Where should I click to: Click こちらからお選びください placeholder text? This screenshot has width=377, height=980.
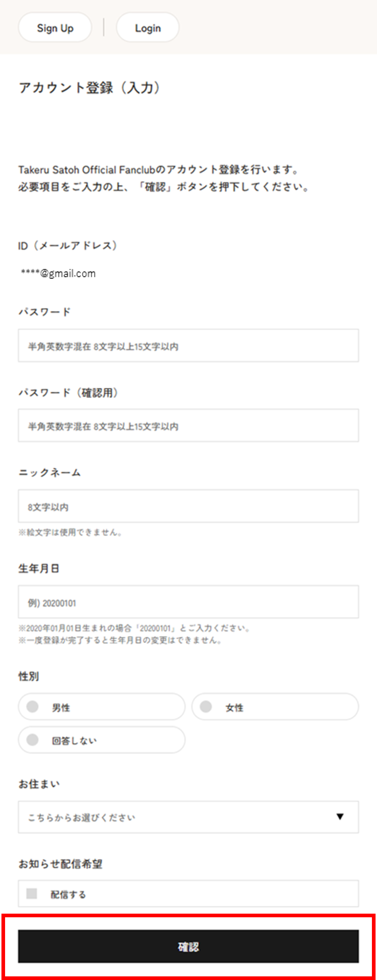tap(82, 818)
